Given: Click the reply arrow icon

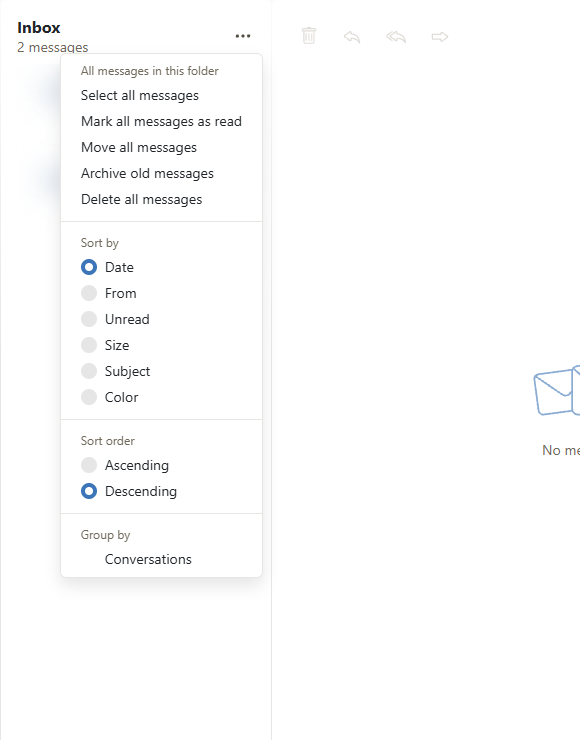Looking at the screenshot, I should pyautogui.click(x=352, y=37).
